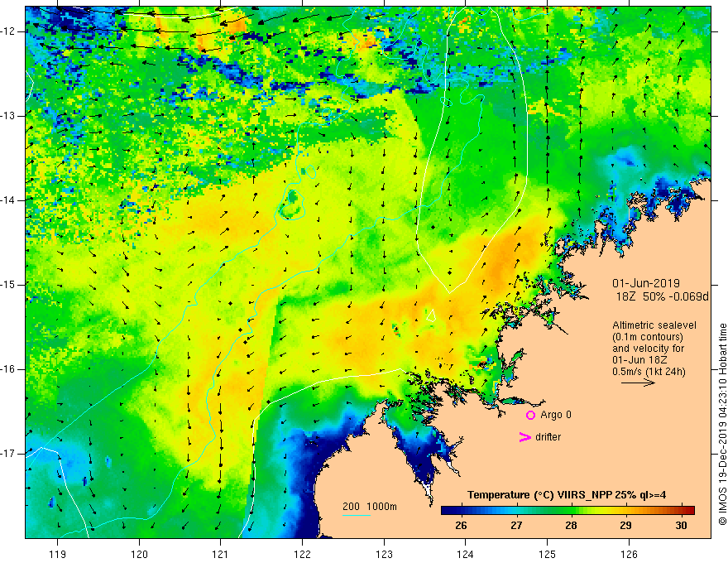Click the longitude label 124
The width and height of the screenshot is (728, 563).
466,554
